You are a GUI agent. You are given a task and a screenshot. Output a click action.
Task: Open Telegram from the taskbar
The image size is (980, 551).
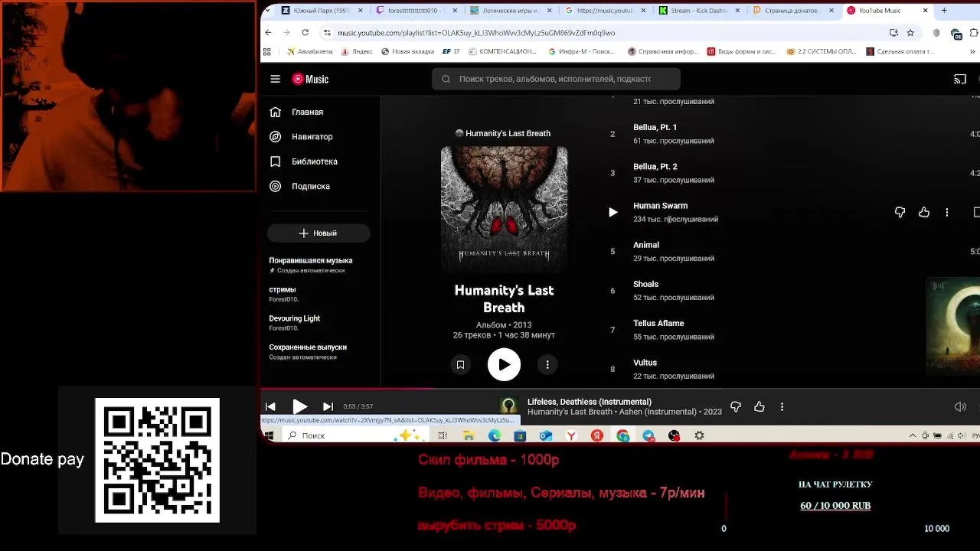(x=648, y=435)
